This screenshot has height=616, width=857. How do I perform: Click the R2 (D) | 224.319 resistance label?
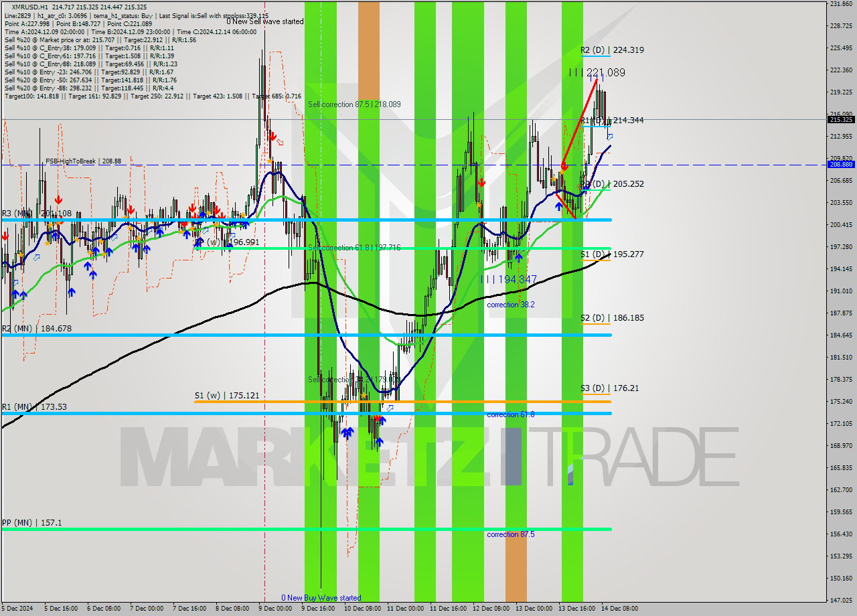click(x=612, y=50)
